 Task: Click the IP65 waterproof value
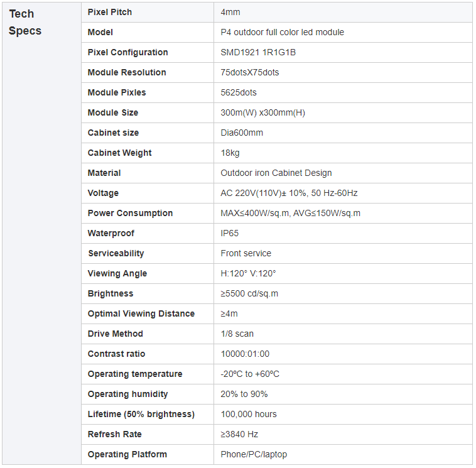click(x=230, y=233)
